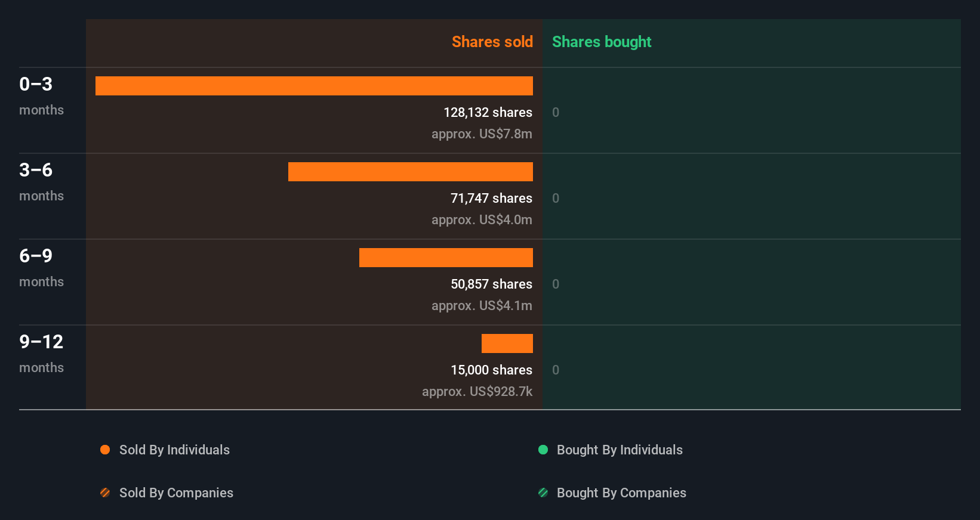Click the 128,132 shares value

(488, 112)
